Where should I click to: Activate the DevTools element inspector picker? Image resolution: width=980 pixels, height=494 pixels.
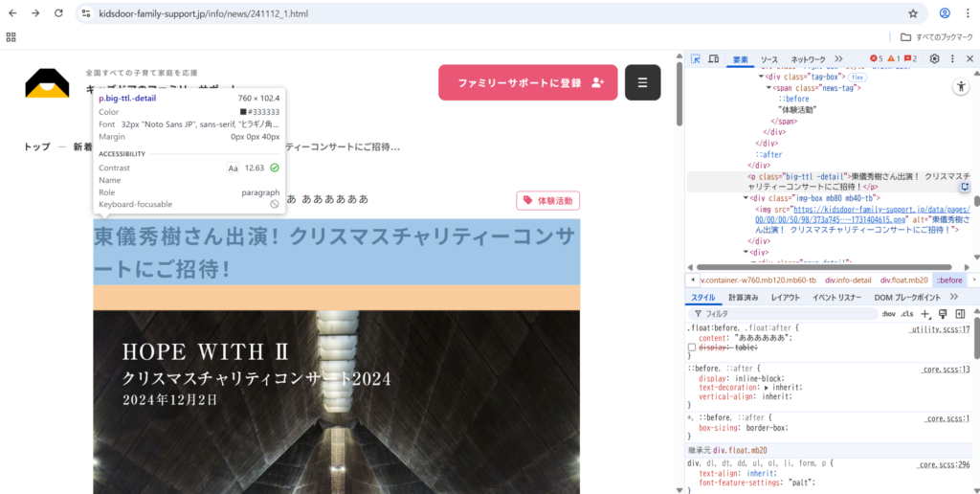click(x=696, y=59)
